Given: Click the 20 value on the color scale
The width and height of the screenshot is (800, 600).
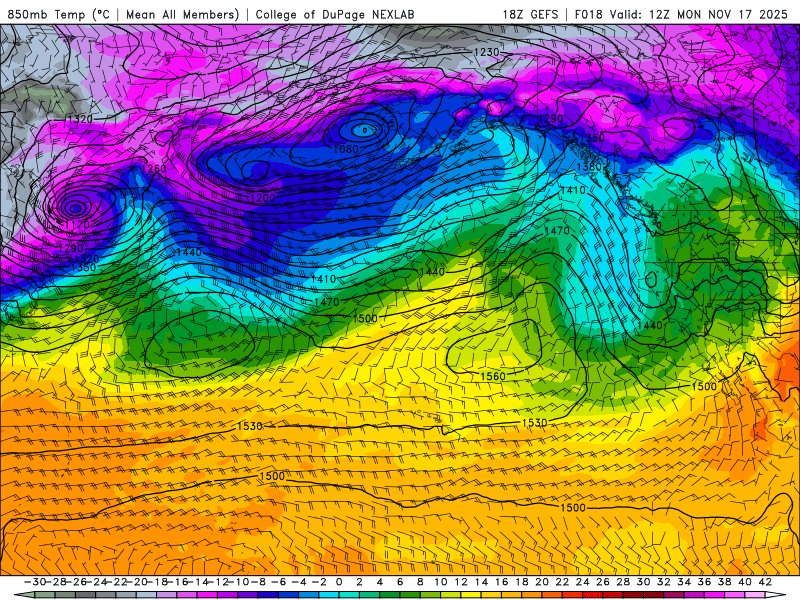Looking at the screenshot, I should pyautogui.click(x=542, y=582).
